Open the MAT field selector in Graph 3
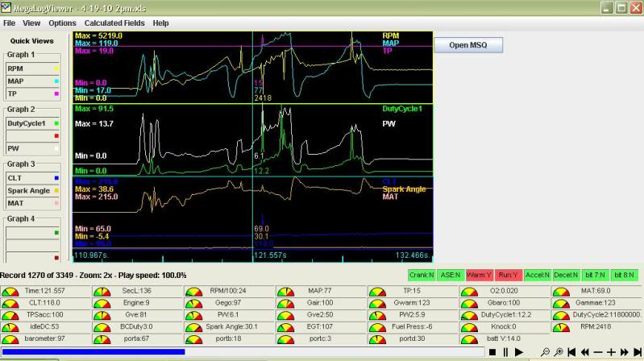The width and height of the screenshot is (644, 361). [33, 203]
